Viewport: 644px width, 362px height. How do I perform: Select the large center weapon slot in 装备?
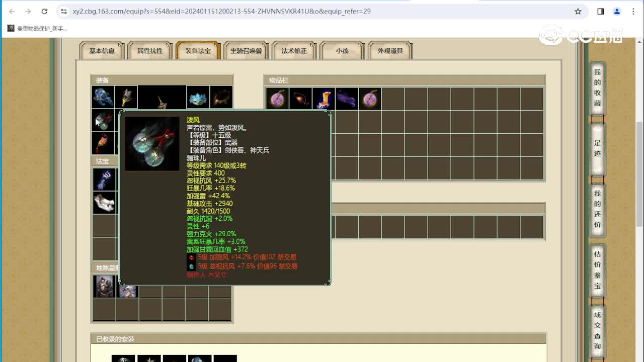click(162, 97)
